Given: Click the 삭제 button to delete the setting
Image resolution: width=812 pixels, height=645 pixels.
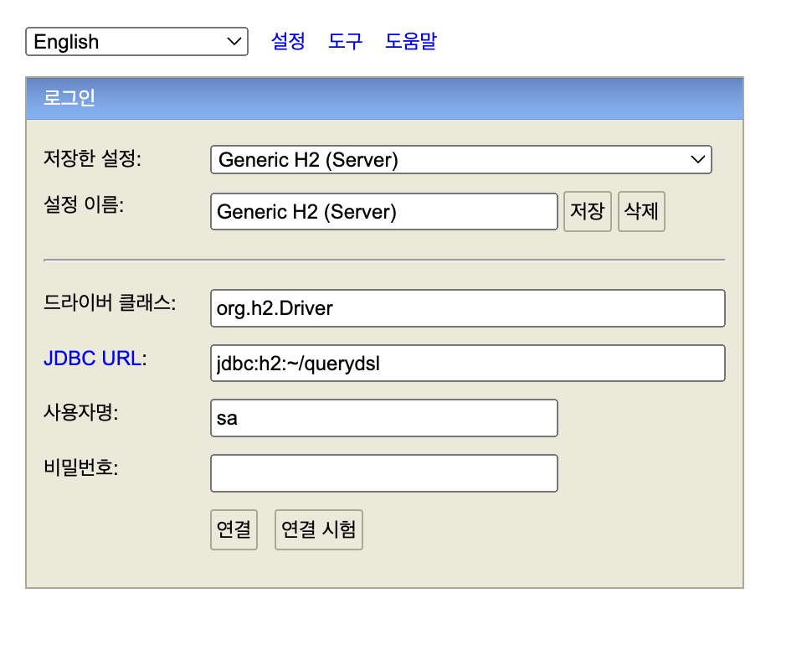Looking at the screenshot, I should (641, 211).
